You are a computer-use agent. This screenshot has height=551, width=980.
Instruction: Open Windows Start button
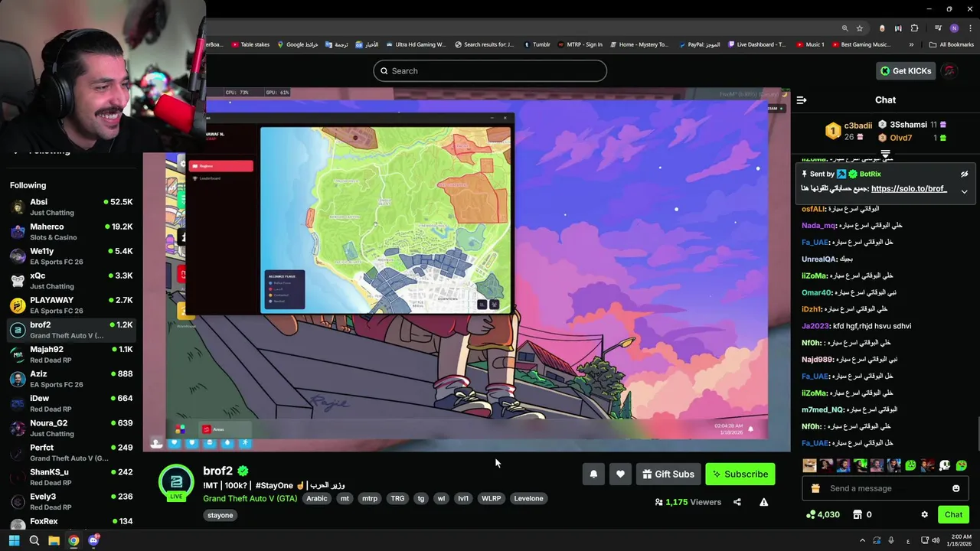(14, 540)
